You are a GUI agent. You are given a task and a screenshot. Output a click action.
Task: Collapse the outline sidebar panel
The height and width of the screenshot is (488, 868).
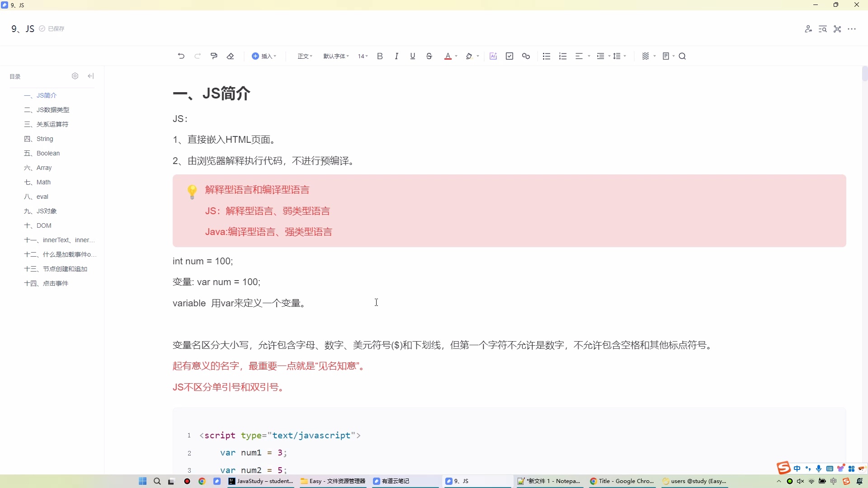[x=90, y=76]
